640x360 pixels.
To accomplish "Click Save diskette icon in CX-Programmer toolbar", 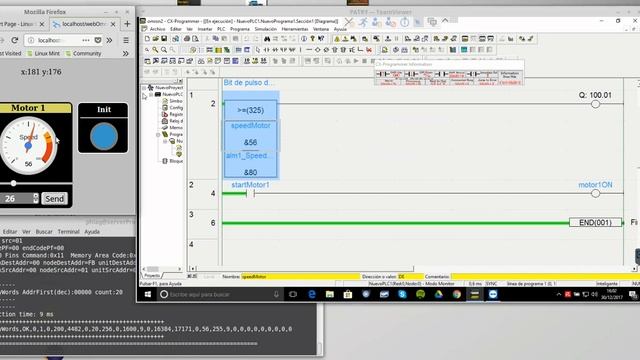I will [164, 39].
